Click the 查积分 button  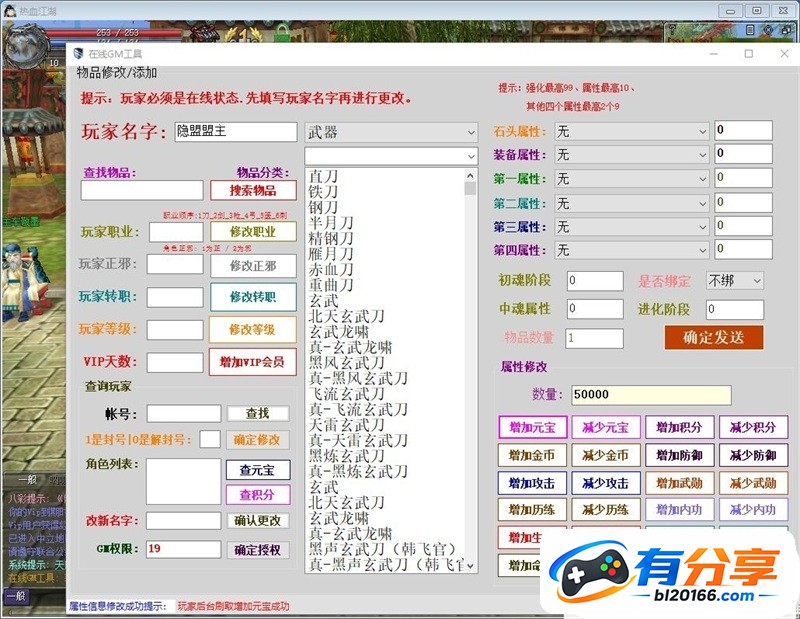[x=258, y=494]
